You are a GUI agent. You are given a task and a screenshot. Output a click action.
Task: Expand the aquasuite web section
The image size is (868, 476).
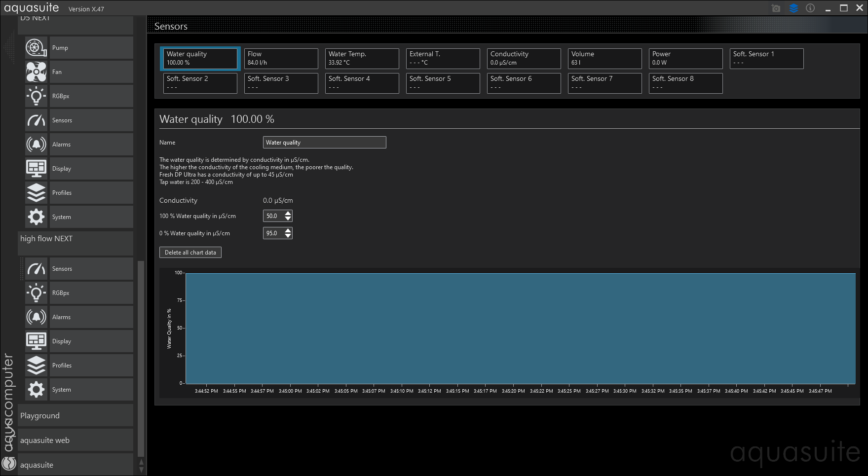75,440
